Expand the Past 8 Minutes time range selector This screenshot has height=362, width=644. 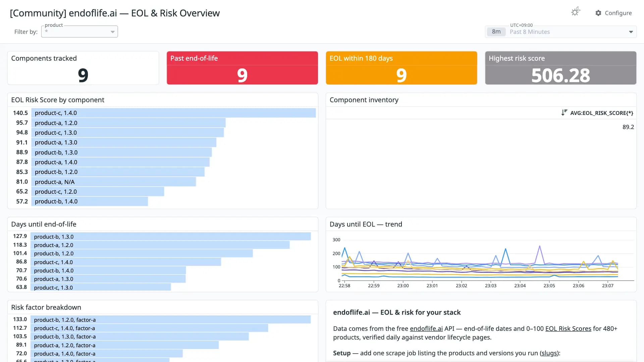coord(561,32)
